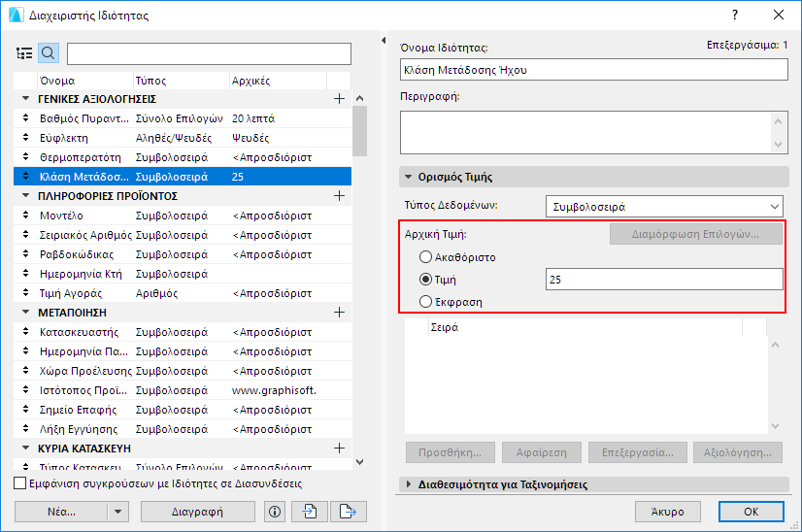Click the property list scroll down arrow
The height and width of the screenshot is (532, 802).
pyautogui.click(x=359, y=462)
